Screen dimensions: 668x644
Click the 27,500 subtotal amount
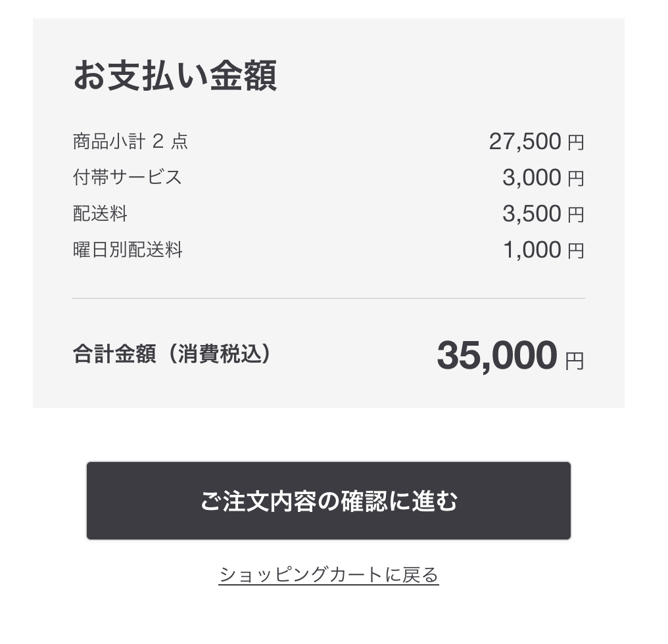point(525,141)
